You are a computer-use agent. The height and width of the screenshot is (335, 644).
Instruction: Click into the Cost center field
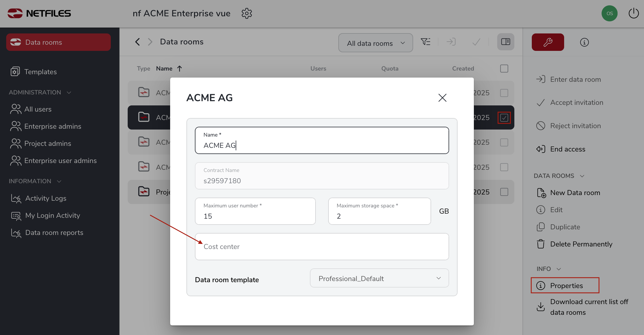(x=321, y=247)
